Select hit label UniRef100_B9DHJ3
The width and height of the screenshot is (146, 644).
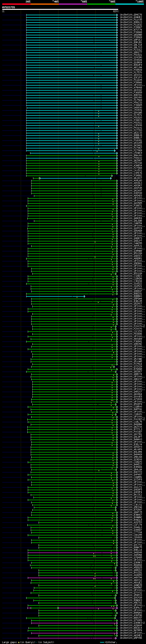(131, 22)
